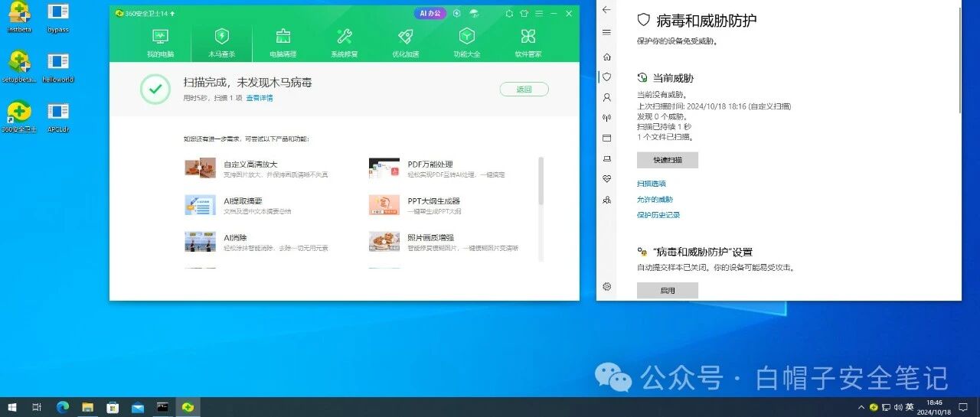Select bypass desktop file icon
Viewport: 980px width, 417px height.
tap(58, 18)
